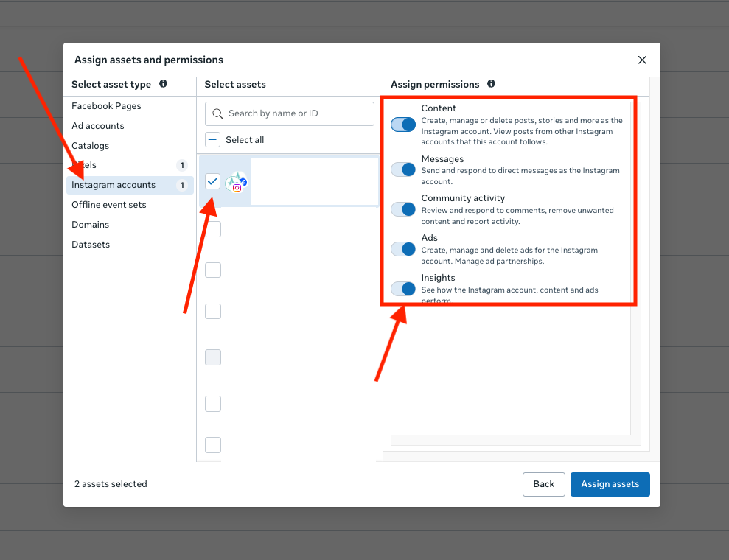Toggle the Content permission switch

pyautogui.click(x=403, y=125)
